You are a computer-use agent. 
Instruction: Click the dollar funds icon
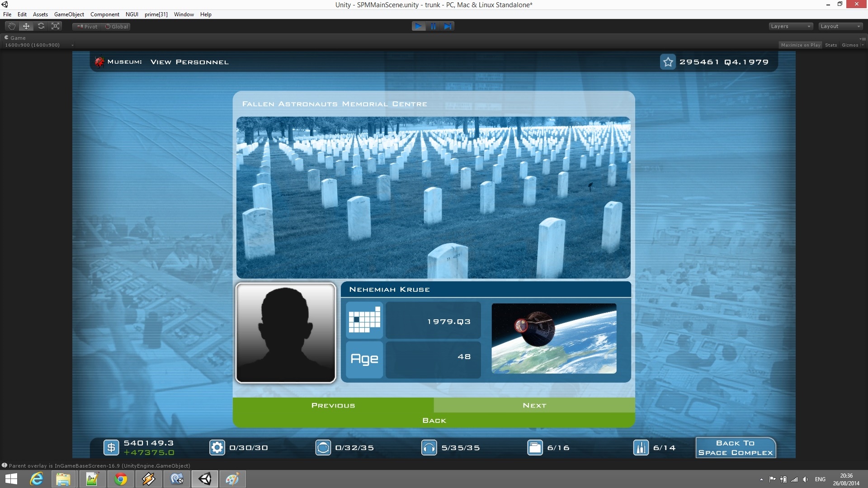point(111,448)
